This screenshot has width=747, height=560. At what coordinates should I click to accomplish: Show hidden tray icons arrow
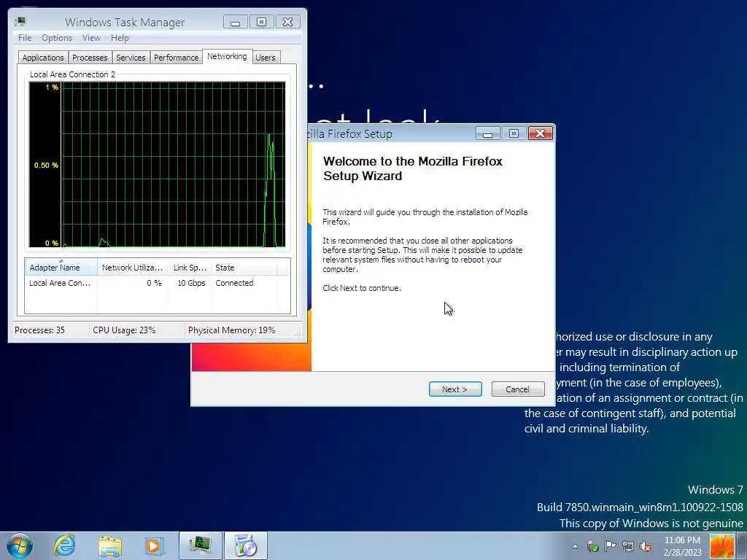(x=575, y=546)
